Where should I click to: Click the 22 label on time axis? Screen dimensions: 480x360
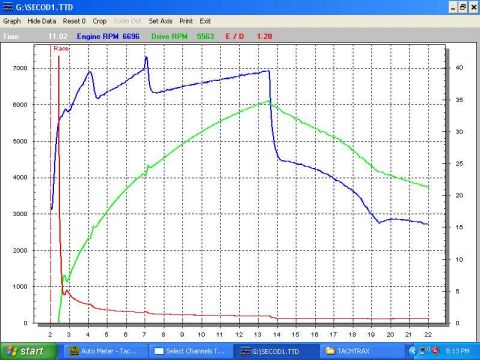click(x=428, y=334)
